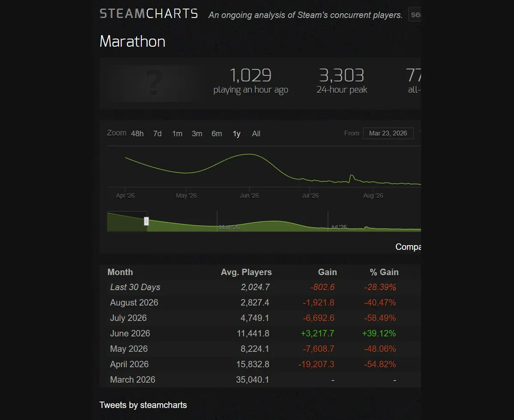
Task: Click the search box in the header
Action: (415, 14)
